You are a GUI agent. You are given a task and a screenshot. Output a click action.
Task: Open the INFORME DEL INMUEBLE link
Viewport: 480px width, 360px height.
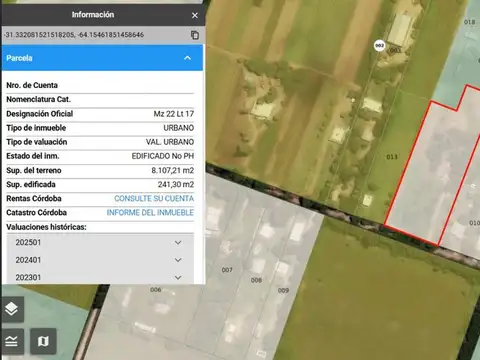pos(150,213)
